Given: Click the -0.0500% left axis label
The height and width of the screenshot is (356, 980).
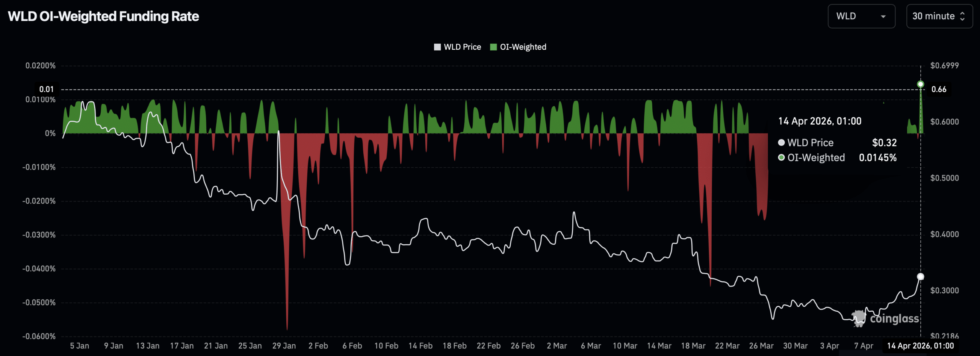Looking at the screenshot, I should 39,302.
